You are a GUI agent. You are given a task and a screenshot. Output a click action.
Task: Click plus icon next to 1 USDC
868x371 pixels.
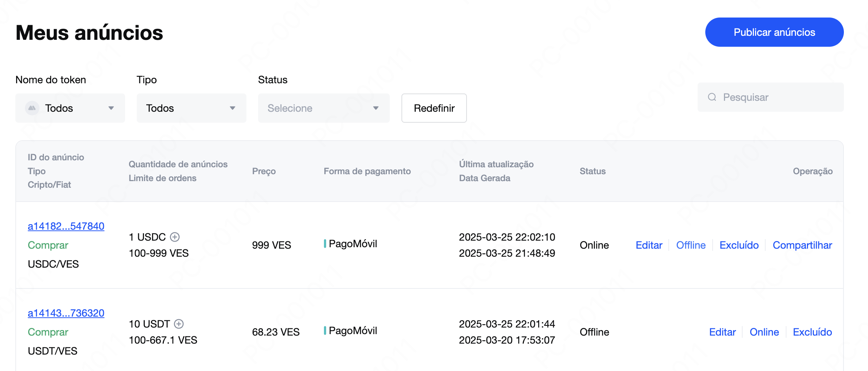coord(175,237)
